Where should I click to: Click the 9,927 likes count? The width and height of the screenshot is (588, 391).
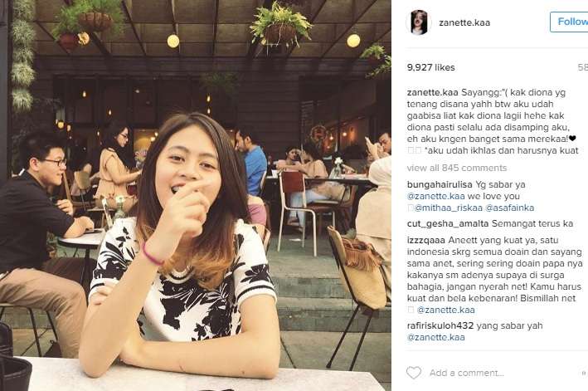[x=431, y=67]
